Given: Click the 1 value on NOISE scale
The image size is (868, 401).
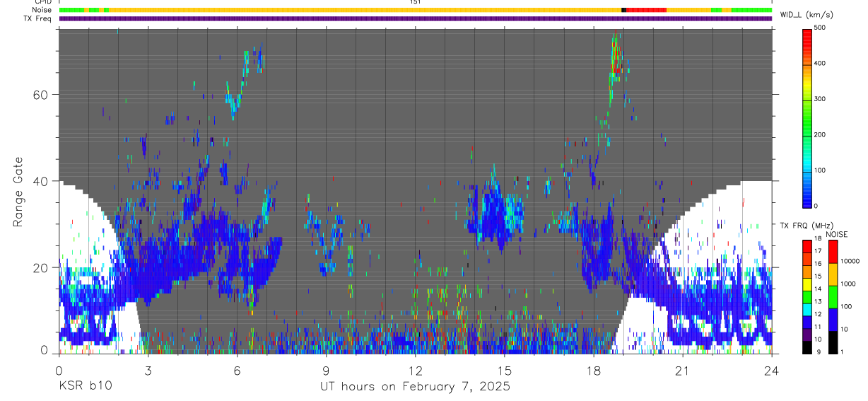Looking at the screenshot, I should pos(843,352).
